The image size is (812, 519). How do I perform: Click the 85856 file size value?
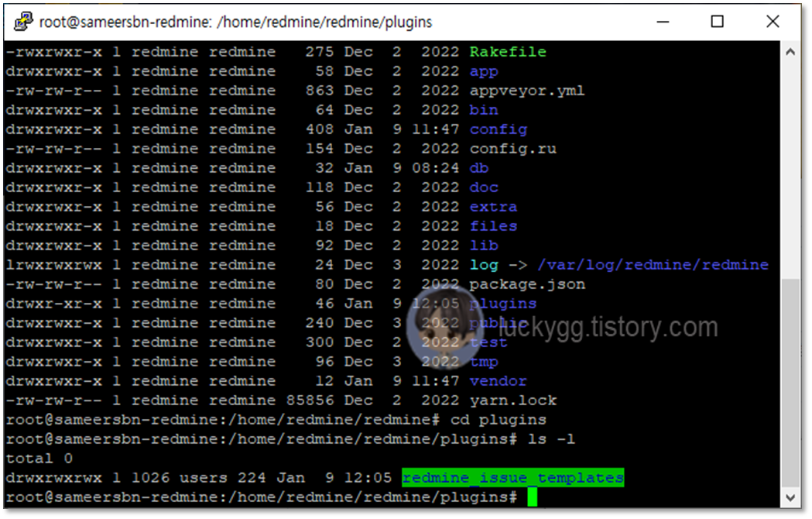pyautogui.click(x=310, y=400)
